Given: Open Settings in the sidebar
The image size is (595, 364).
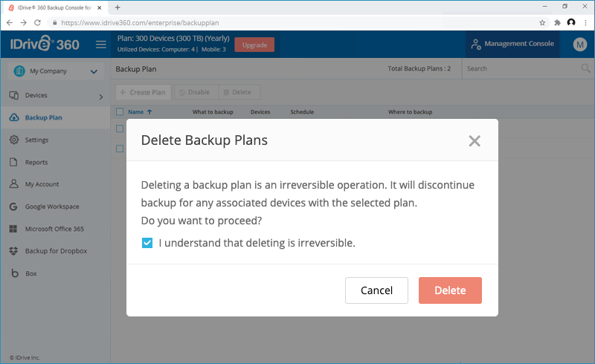Looking at the screenshot, I should coord(36,140).
